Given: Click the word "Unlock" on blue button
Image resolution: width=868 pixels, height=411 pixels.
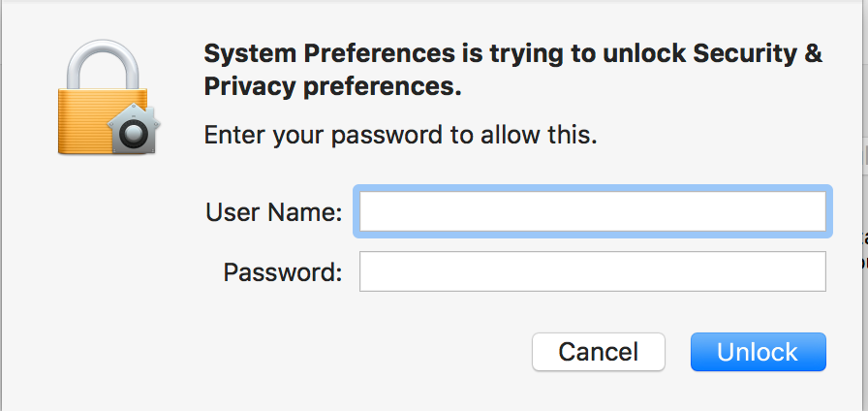Looking at the screenshot, I should coord(758,352).
